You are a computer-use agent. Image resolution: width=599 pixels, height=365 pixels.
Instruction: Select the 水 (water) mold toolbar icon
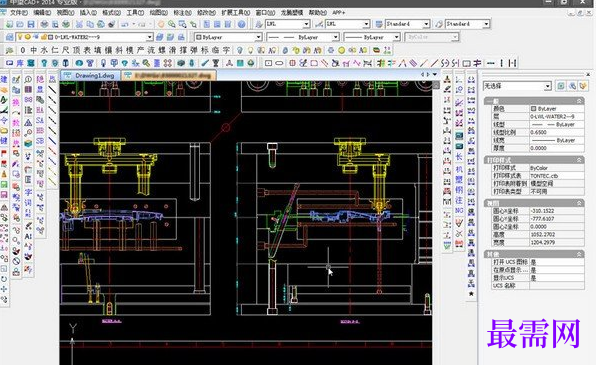tap(44, 50)
